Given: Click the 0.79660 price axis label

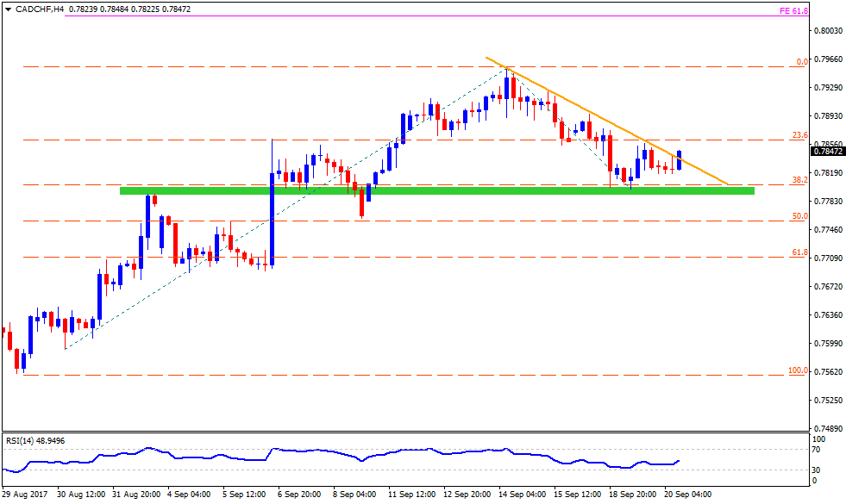Looking at the screenshot, I should [829, 59].
